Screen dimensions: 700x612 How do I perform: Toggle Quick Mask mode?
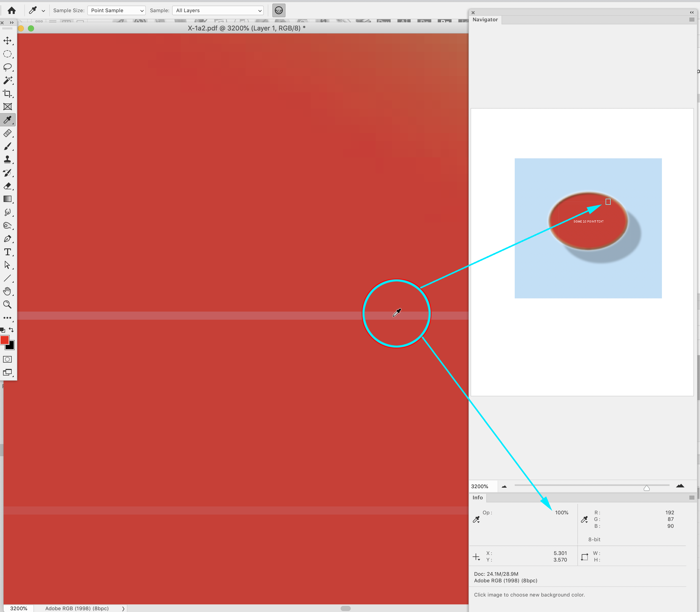click(x=7, y=359)
